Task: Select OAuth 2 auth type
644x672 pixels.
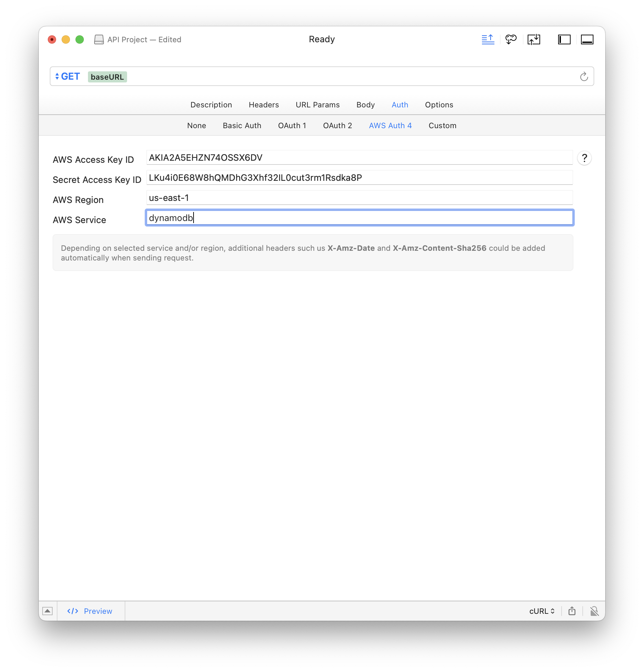Action: (338, 125)
